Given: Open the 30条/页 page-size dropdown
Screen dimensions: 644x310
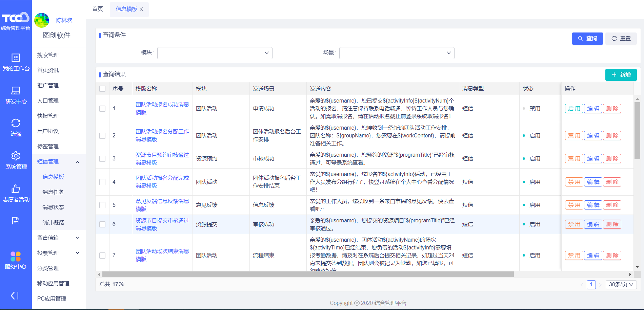Looking at the screenshot, I should 621,285.
